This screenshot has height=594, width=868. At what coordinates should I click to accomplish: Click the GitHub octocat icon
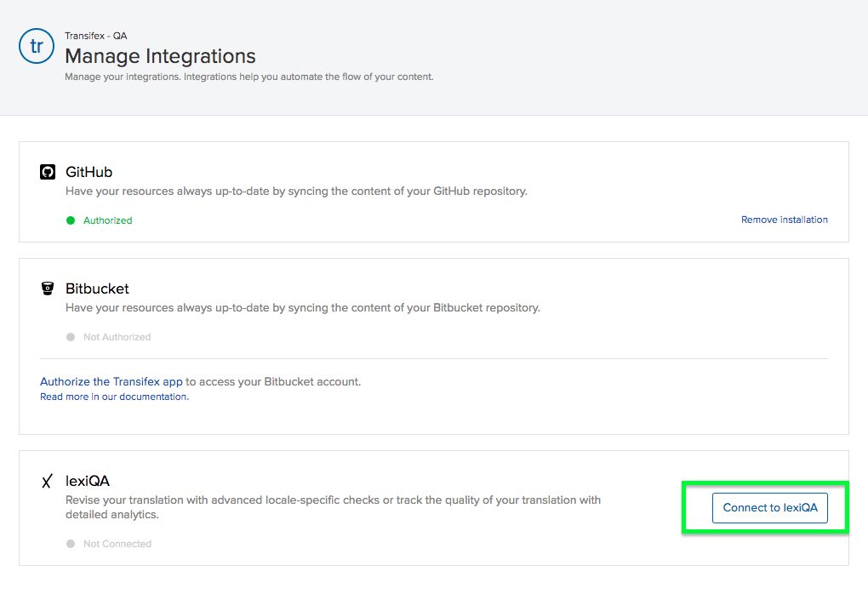48,172
